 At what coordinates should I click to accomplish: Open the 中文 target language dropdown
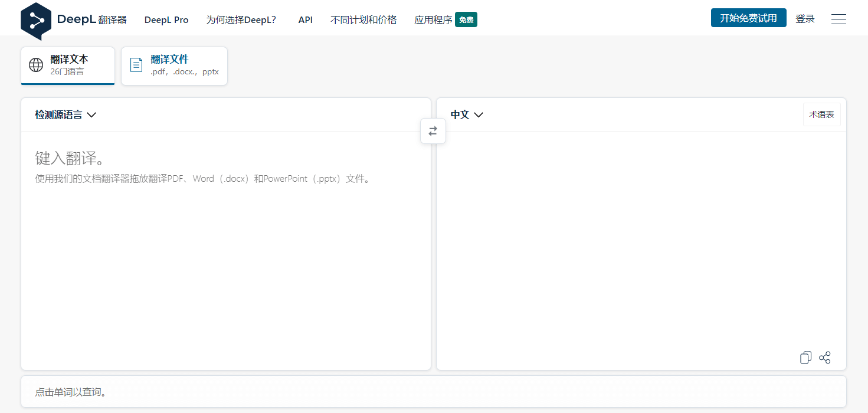[x=467, y=115]
